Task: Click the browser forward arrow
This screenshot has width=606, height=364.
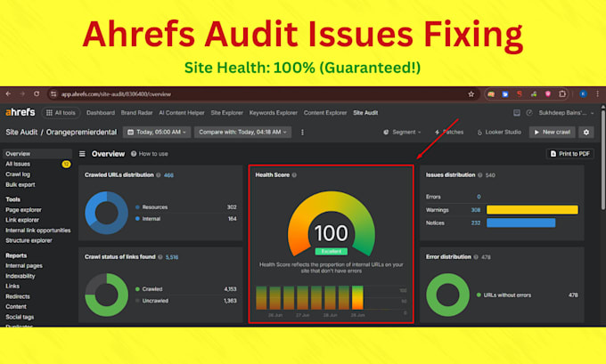Action: tap(22, 93)
